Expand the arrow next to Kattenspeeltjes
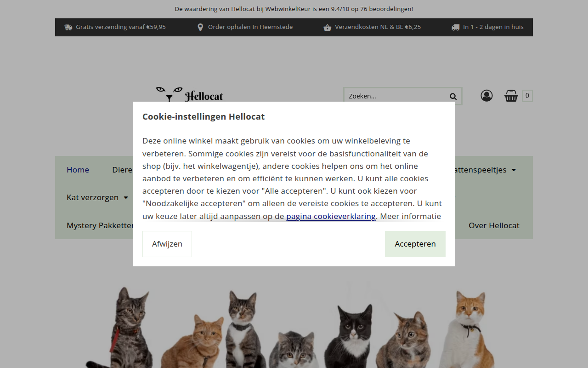The image size is (588, 368). (514, 170)
